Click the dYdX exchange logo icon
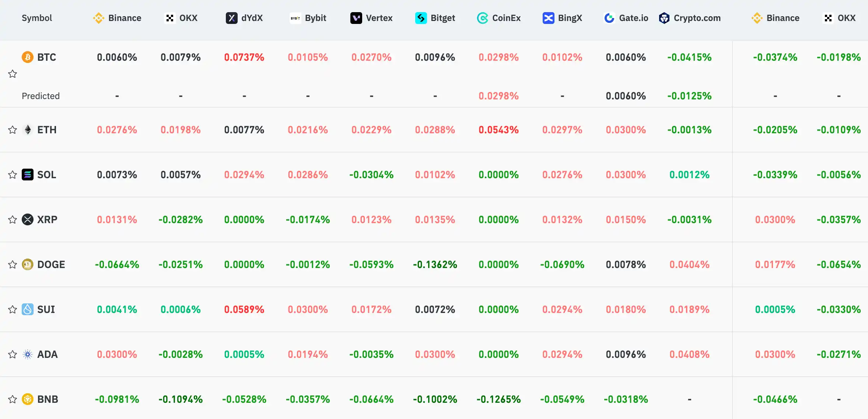Screen dimensions: 868x419 pyautogui.click(x=231, y=18)
